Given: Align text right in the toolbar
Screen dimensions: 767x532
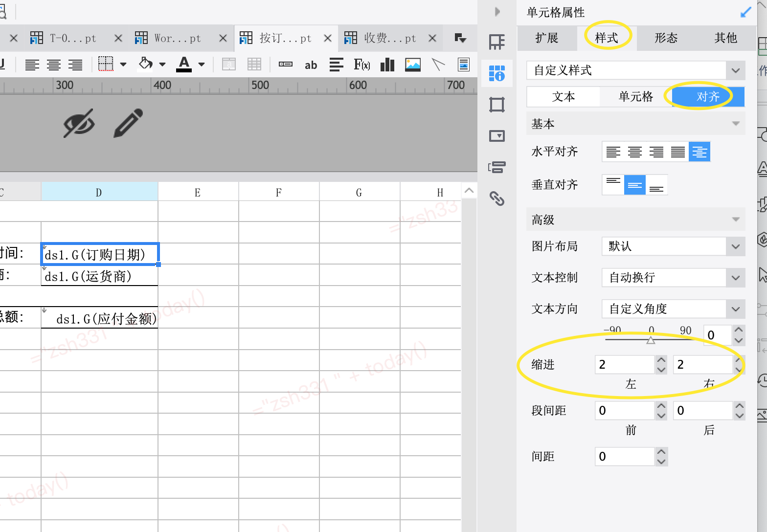Looking at the screenshot, I should [75, 65].
